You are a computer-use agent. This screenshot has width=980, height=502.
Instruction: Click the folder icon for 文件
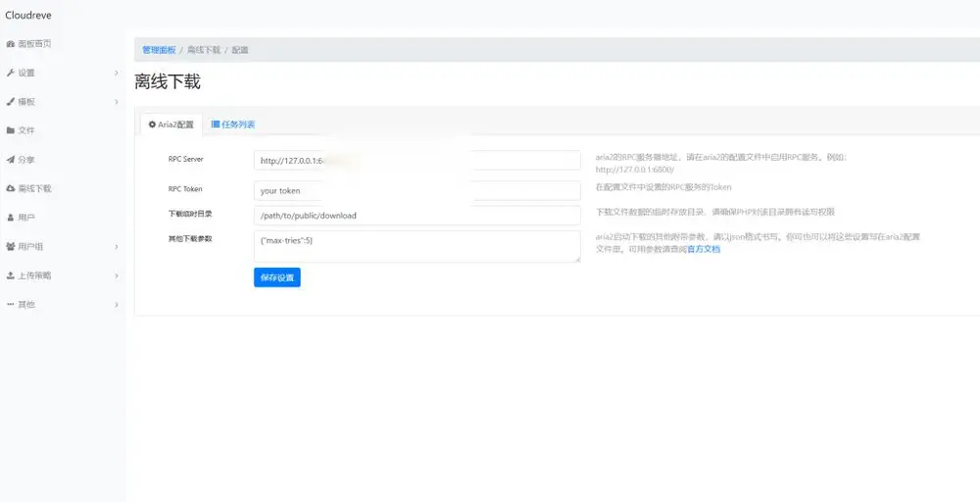coord(10,130)
